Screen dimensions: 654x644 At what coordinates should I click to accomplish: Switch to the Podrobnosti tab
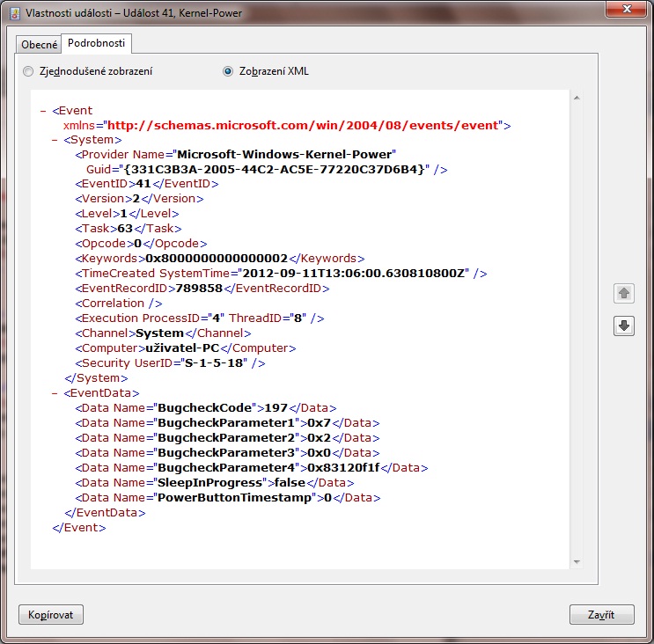(x=96, y=43)
